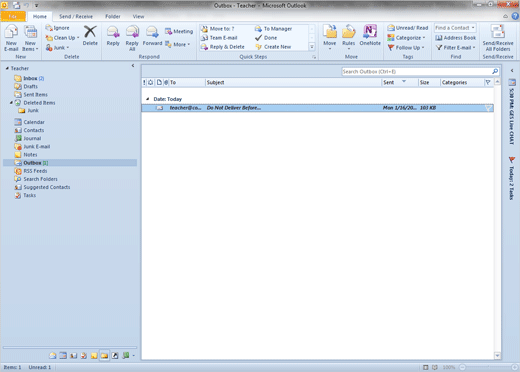This screenshot has height=372, width=520.
Task: Click the New E-mail icon
Action: (x=11, y=38)
